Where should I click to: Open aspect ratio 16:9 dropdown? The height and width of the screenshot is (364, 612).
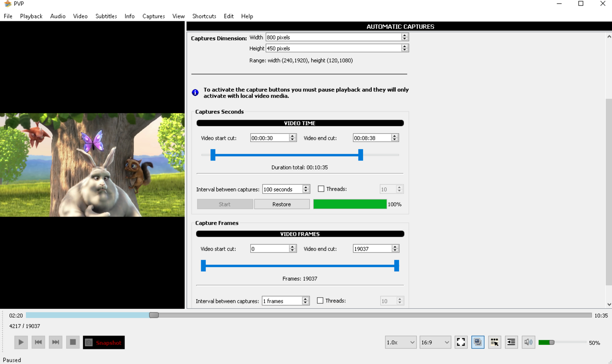[x=435, y=342]
